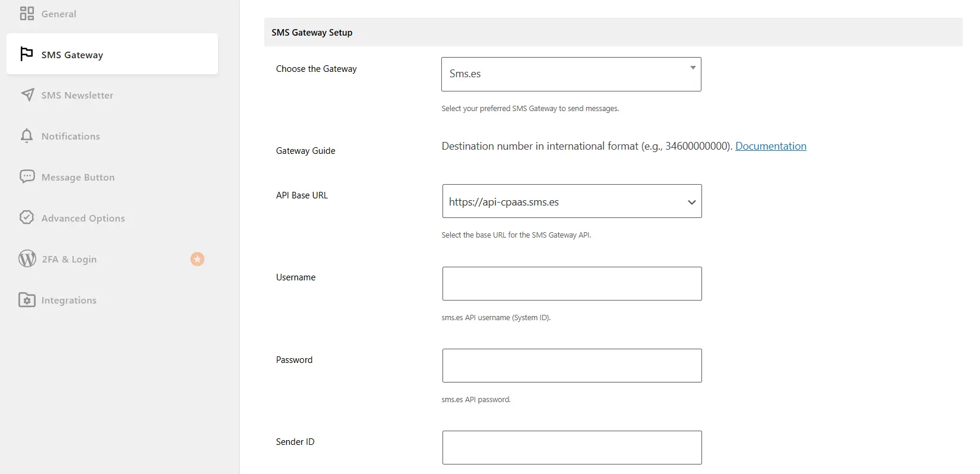The image size is (980, 474).
Task: Switch to the "Integrations" menu text
Action: [69, 301]
